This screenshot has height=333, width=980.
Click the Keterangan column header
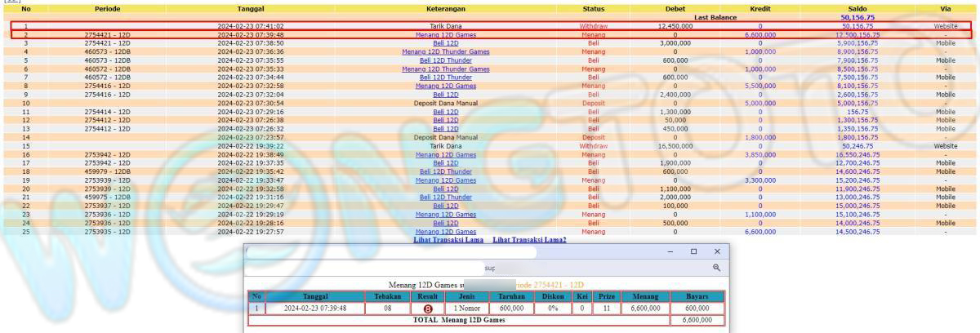(445, 9)
